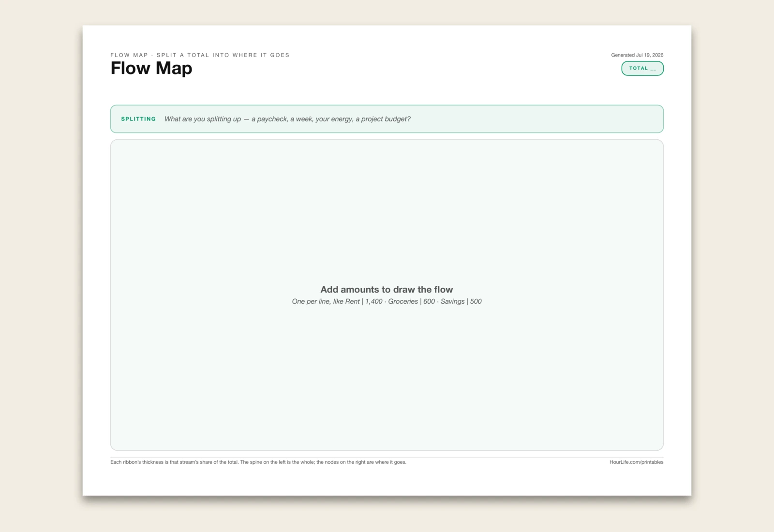
Task: Click the 'Generated Jul 19, 2026' date text
Action: 637,55
